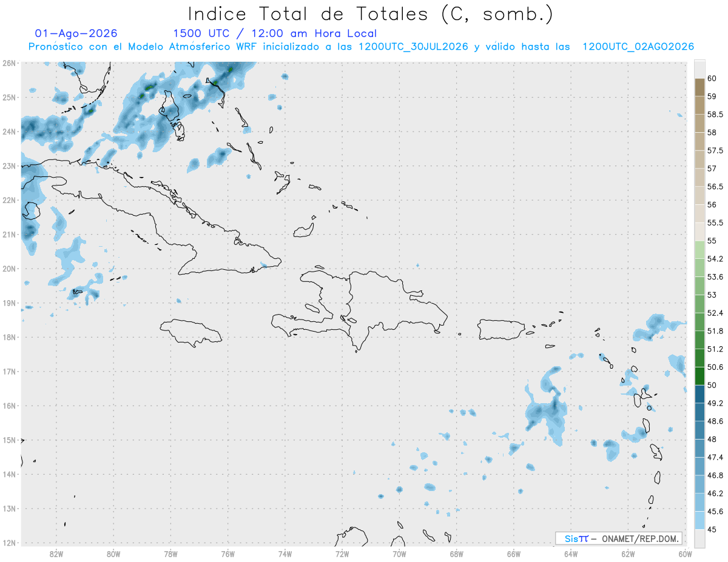The height and width of the screenshot is (562, 728).
Task: Click the "ONAMET/REP.DOM." attribution label
Action: (x=639, y=538)
